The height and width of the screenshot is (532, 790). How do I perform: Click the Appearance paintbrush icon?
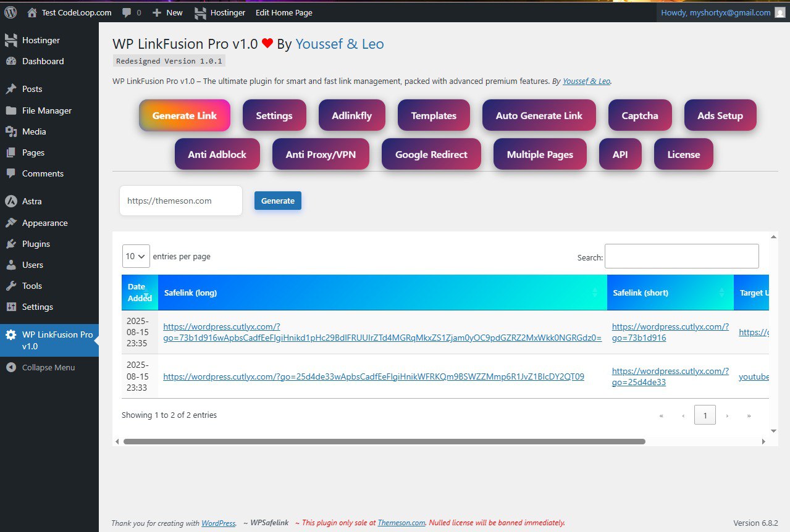(11, 223)
